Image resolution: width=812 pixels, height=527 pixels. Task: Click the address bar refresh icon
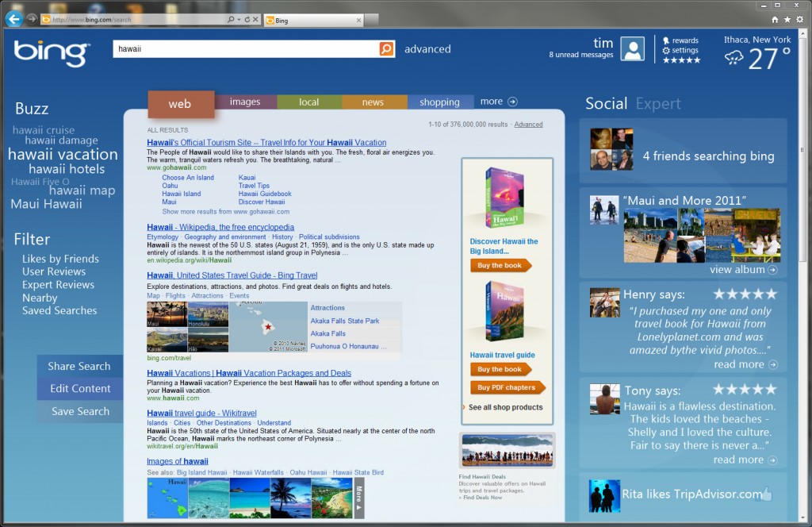247,20
